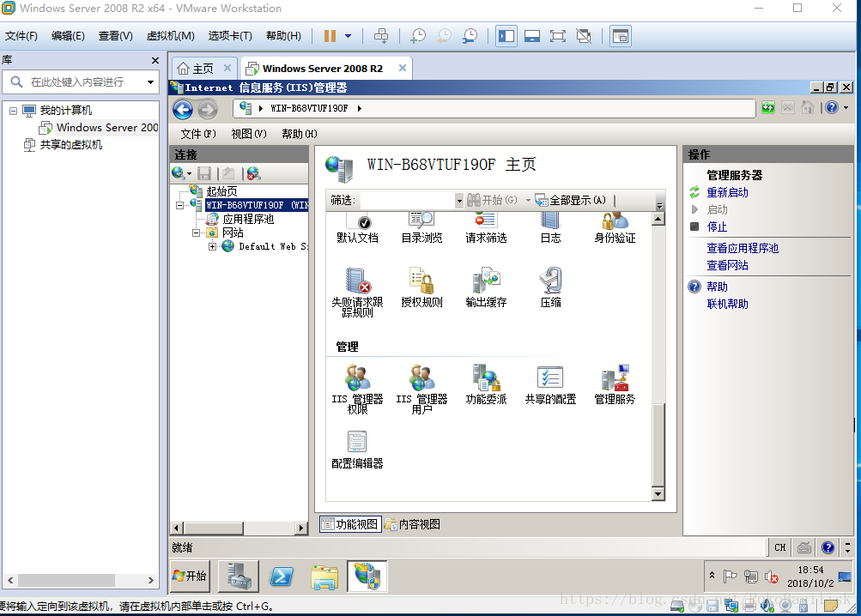Open IIS Manager 视图(V) menu
The height and width of the screenshot is (616, 861).
pos(249,134)
